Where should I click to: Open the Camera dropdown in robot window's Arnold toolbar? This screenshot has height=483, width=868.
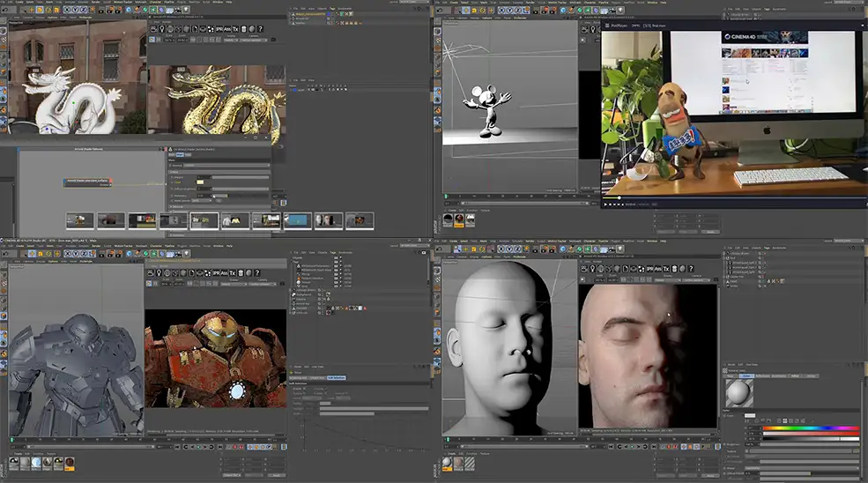[262, 284]
